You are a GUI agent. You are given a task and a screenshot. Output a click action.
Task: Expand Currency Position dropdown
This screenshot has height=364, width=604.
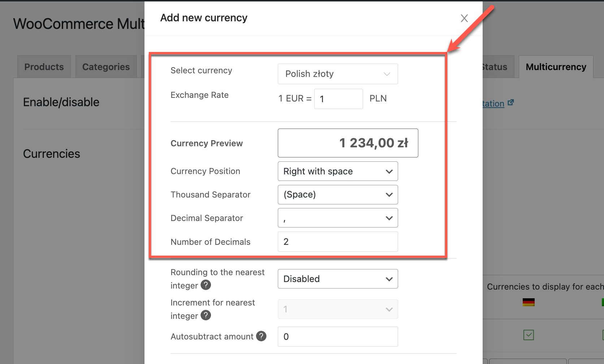click(338, 171)
